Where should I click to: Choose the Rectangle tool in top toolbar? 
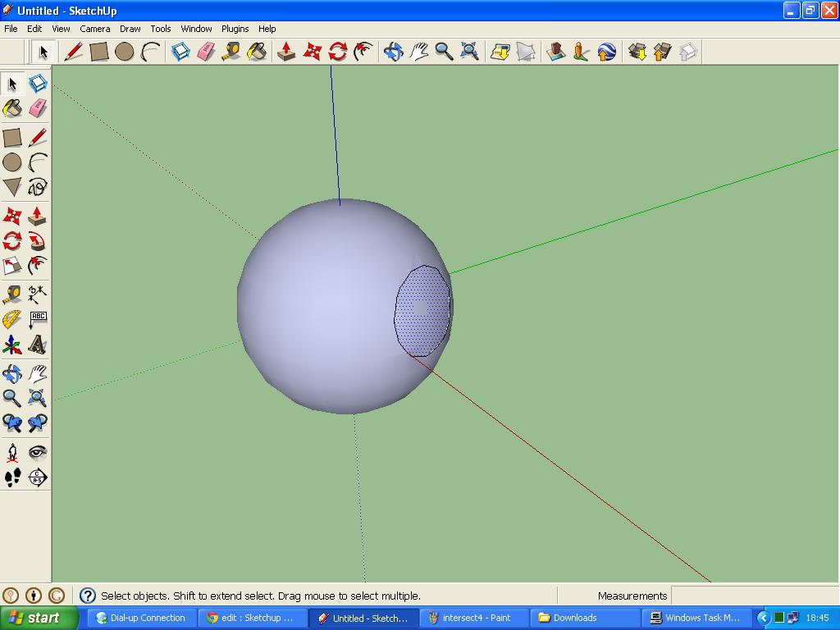(x=99, y=52)
